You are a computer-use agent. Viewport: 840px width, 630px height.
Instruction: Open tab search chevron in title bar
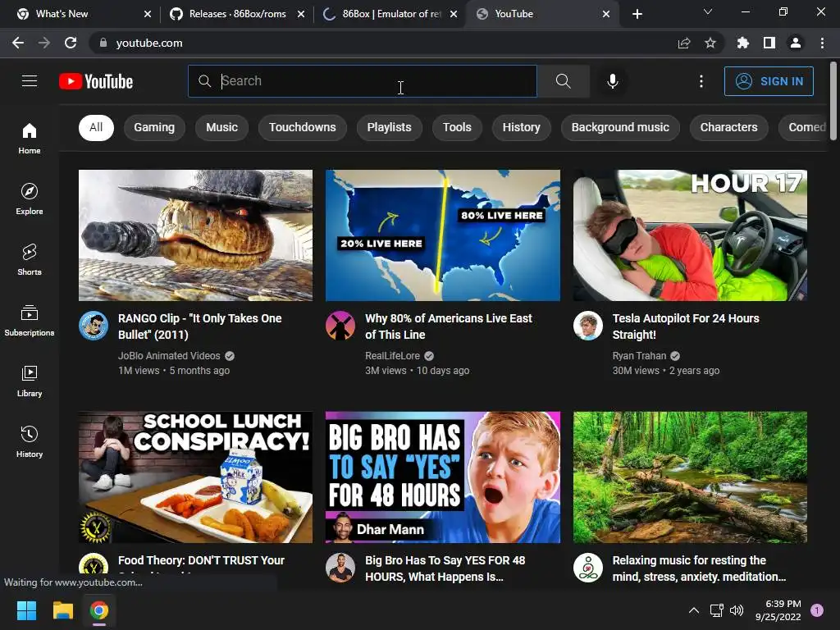(x=708, y=11)
